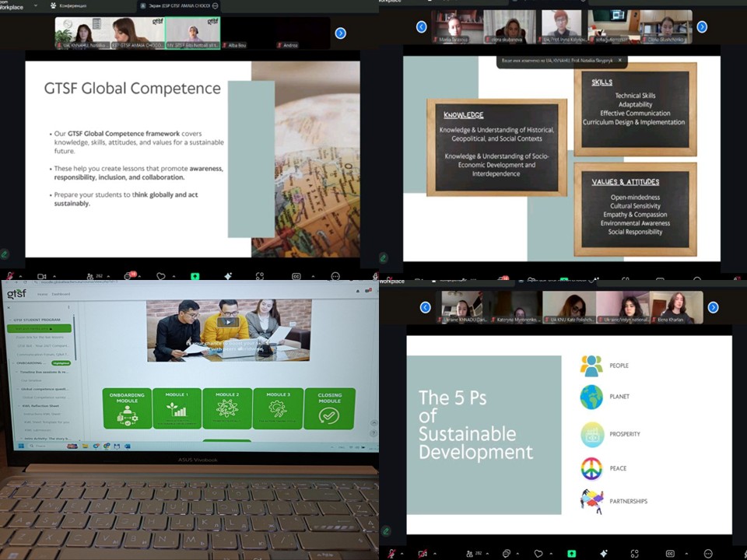Screen dimensions: 747x560
Task: Click the GTSF logo on the course page
Action: [16, 293]
